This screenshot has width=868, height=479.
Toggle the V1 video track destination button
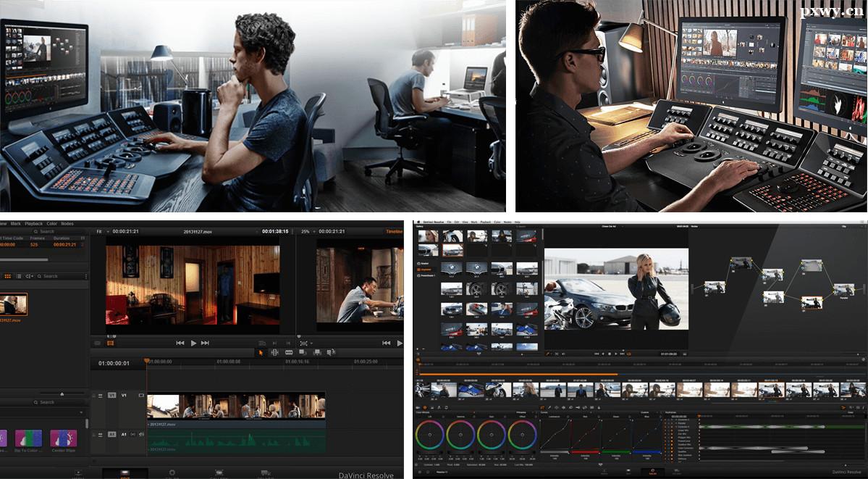pos(111,395)
